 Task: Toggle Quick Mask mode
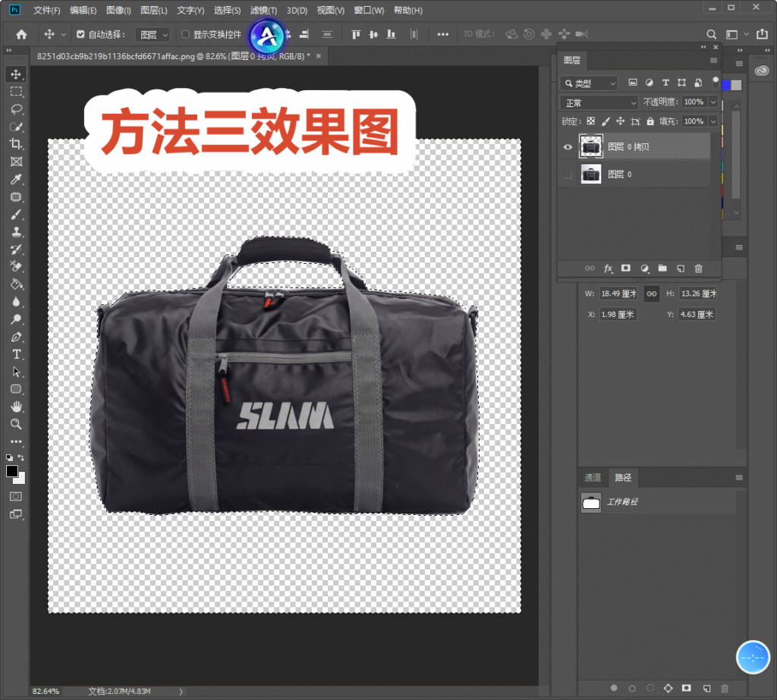pyautogui.click(x=16, y=497)
